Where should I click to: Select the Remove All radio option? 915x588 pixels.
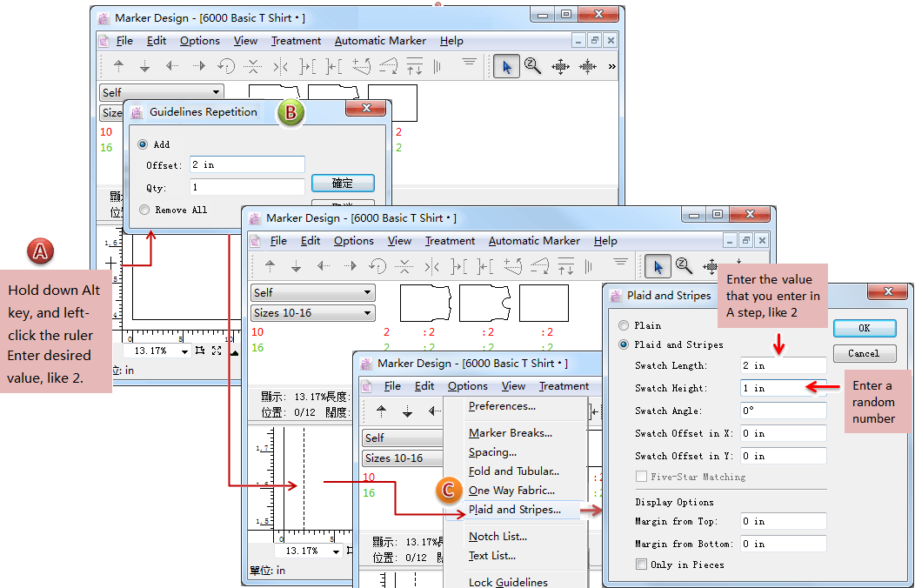[144, 210]
